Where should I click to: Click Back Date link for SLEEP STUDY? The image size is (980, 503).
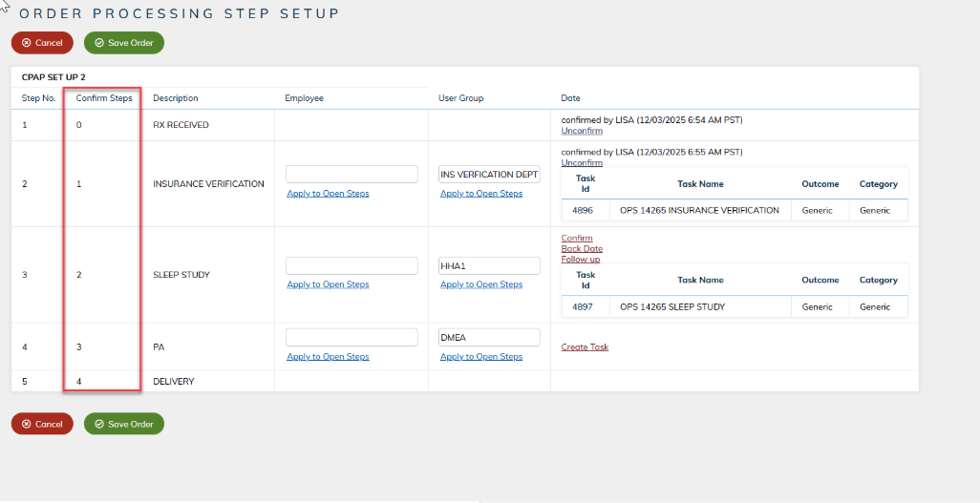point(582,249)
